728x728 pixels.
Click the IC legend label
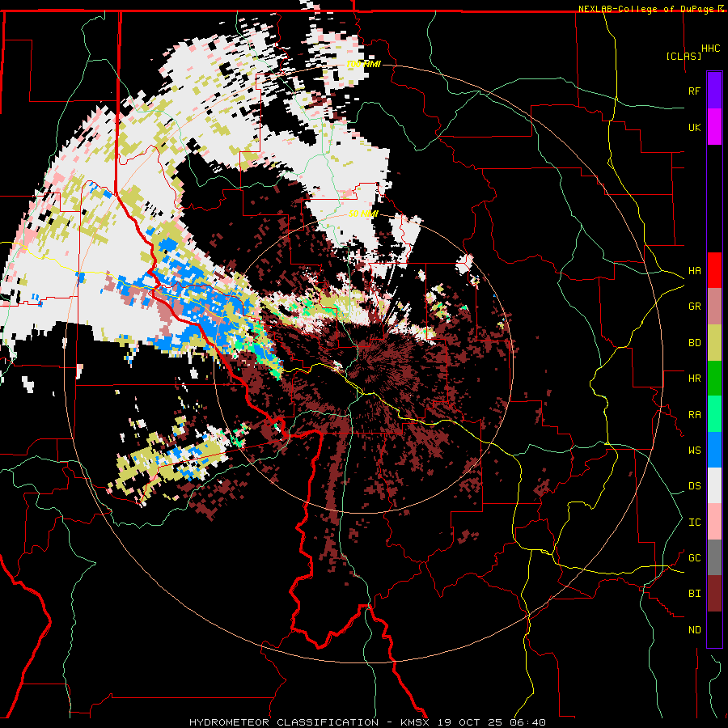(694, 523)
